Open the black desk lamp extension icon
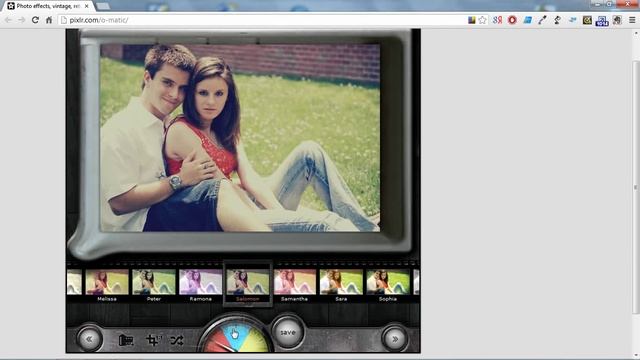The width and height of the screenshot is (640, 360). tap(558, 20)
